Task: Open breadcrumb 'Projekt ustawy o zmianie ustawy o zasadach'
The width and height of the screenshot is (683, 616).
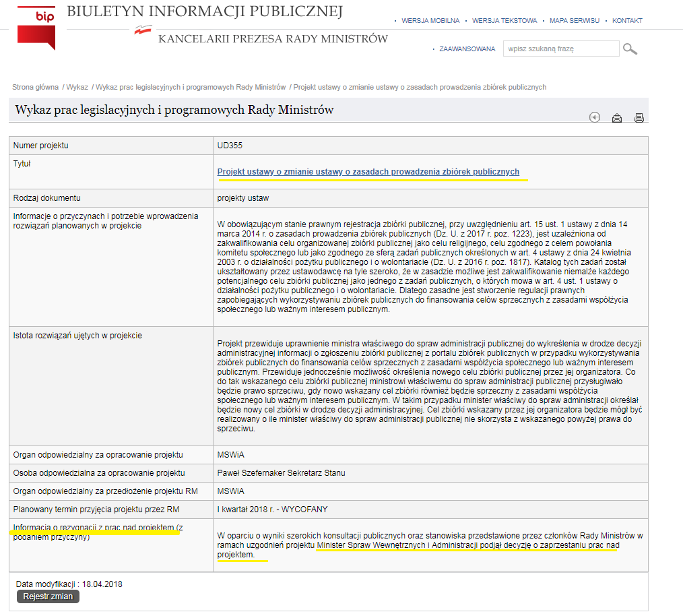Action: tap(420, 87)
